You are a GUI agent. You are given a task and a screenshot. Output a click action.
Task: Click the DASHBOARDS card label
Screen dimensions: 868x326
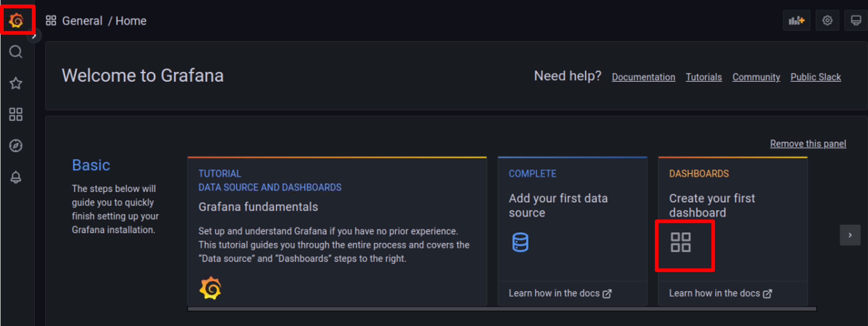[698, 174]
